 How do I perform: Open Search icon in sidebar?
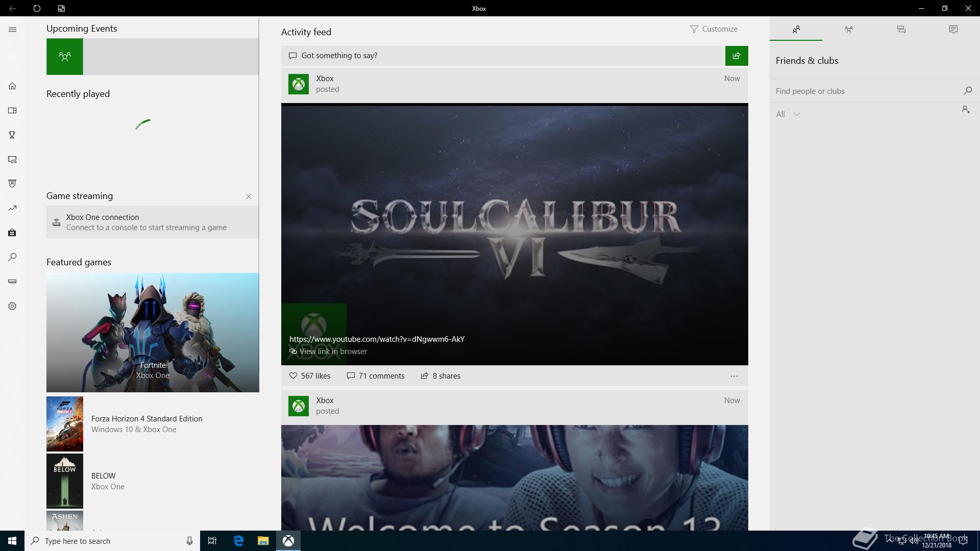point(12,257)
